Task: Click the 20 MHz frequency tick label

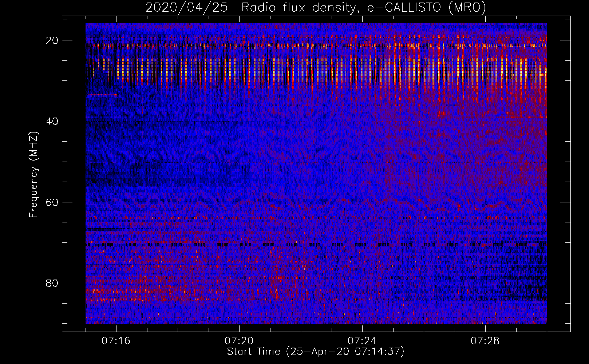Action: coord(52,40)
